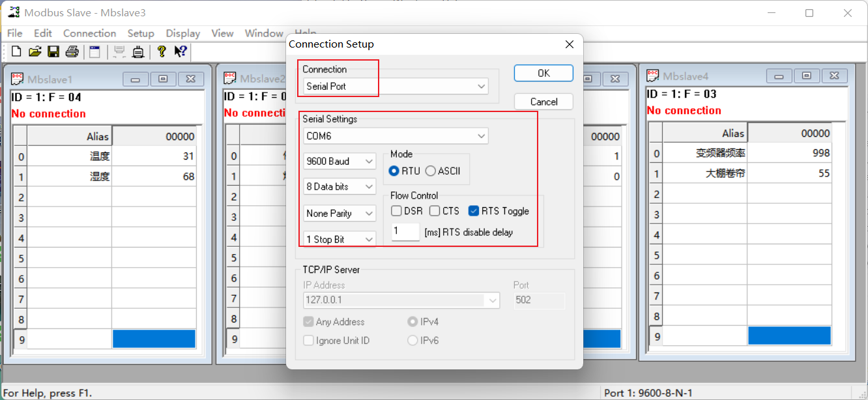Viewport: 868px width, 400px height.
Task: Click the Save floppy disk icon
Action: (x=53, y=51)
